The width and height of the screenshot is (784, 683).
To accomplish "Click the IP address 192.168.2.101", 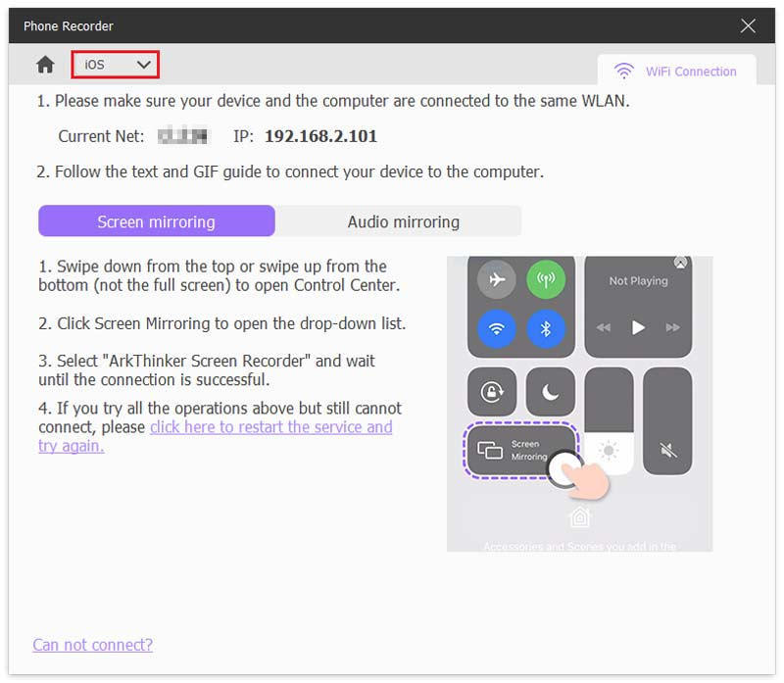I will 320,136.
